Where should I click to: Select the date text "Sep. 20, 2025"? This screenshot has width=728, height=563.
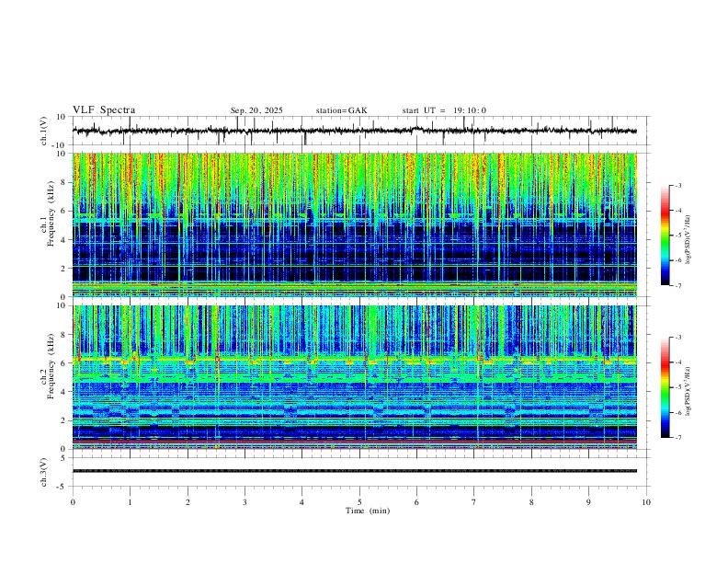[256, 110]
